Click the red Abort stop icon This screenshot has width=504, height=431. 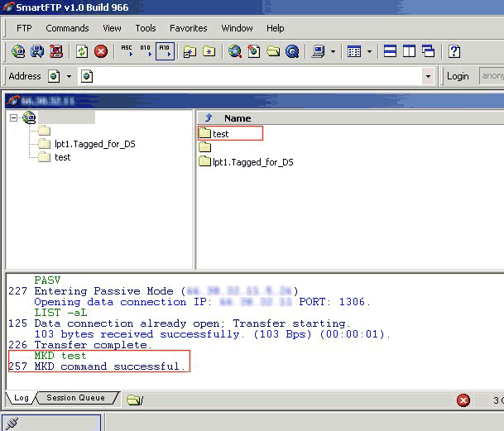(101, 51)
